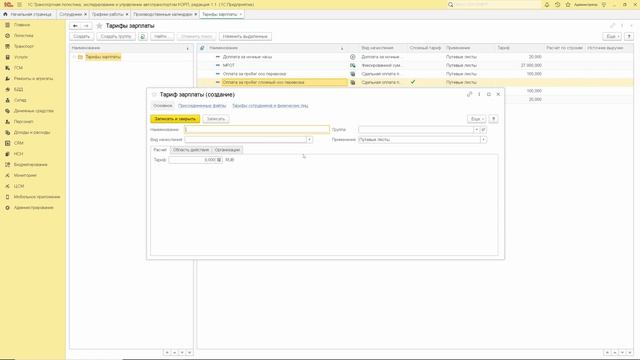Open the Денежные средства sidebar section
This screenshot has height=360, width=640.
[33, 111]
